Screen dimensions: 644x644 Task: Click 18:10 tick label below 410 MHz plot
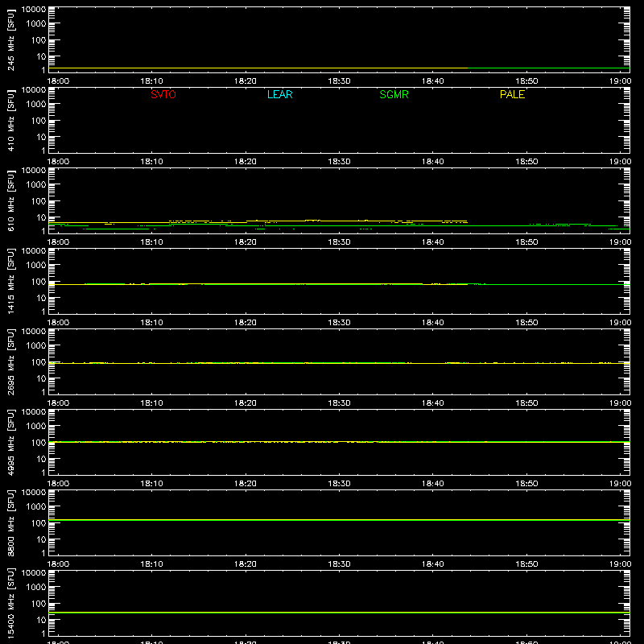tap(152, 162)
